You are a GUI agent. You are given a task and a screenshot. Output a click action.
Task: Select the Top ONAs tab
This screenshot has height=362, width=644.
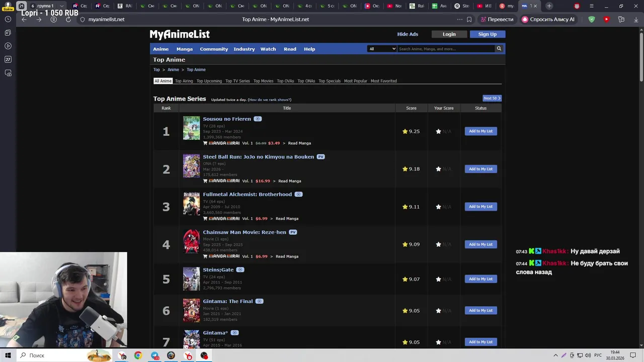[x=306, y=81]
